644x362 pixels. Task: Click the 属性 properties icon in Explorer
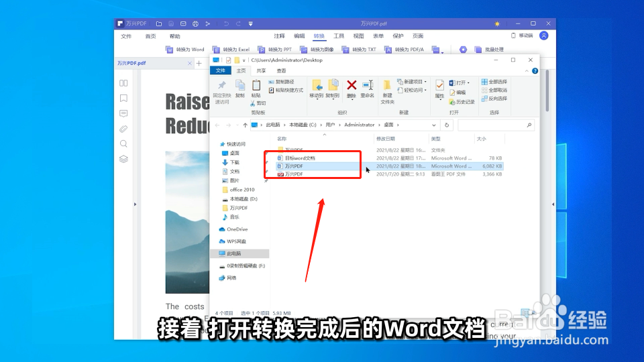pyautogui.click(x=439, y=89)
